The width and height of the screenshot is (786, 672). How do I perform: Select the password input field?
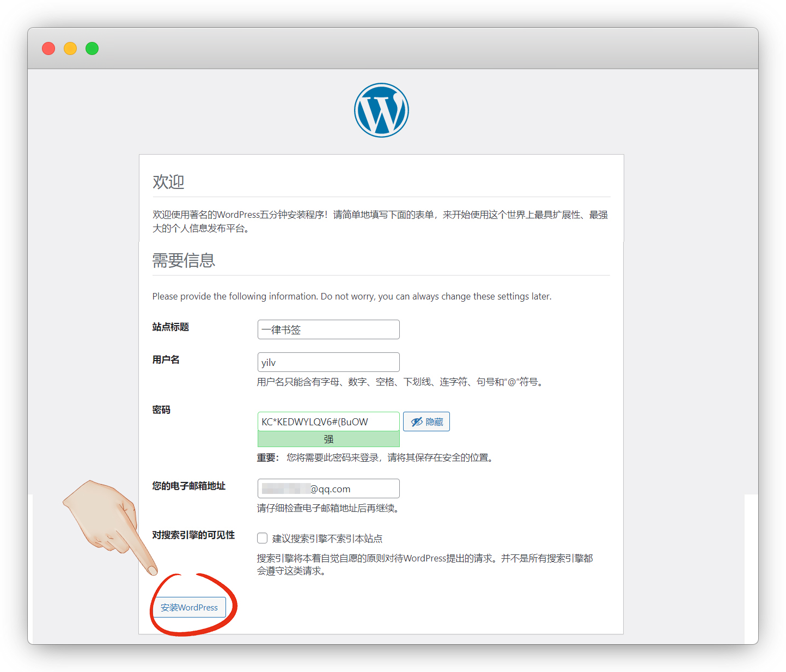coord(328,421)
